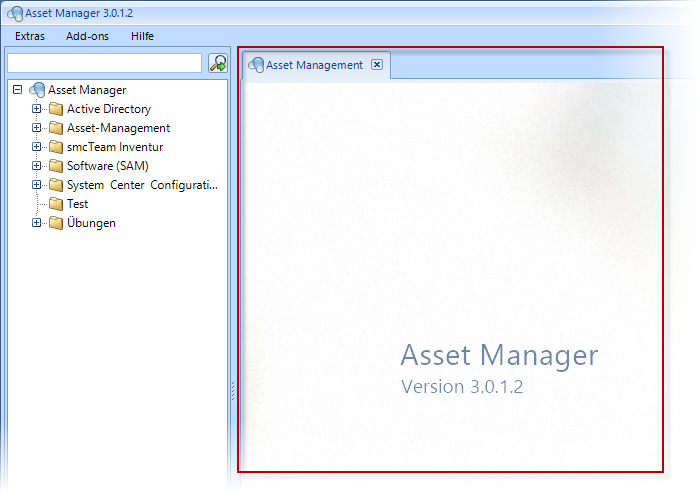The width and height of the screenshot is (698, 493).
Task: Open the Extras menu
Action: point(30,36)
